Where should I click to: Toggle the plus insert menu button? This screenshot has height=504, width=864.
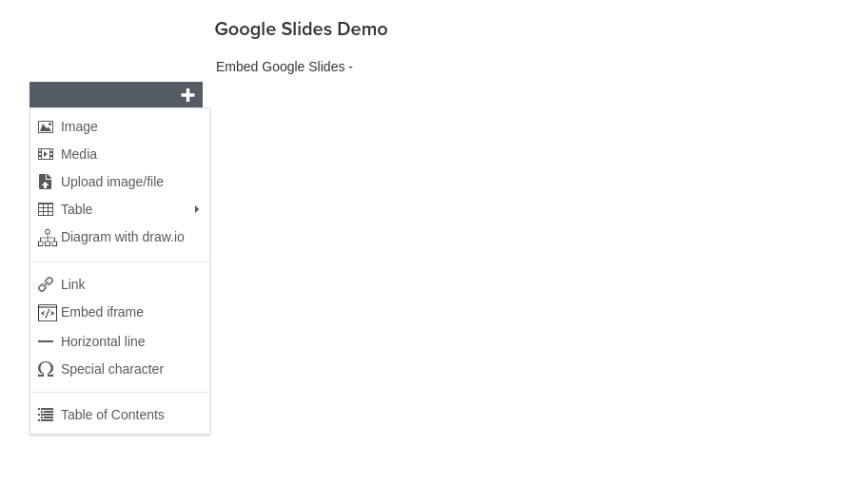click(x=187, y=95)
